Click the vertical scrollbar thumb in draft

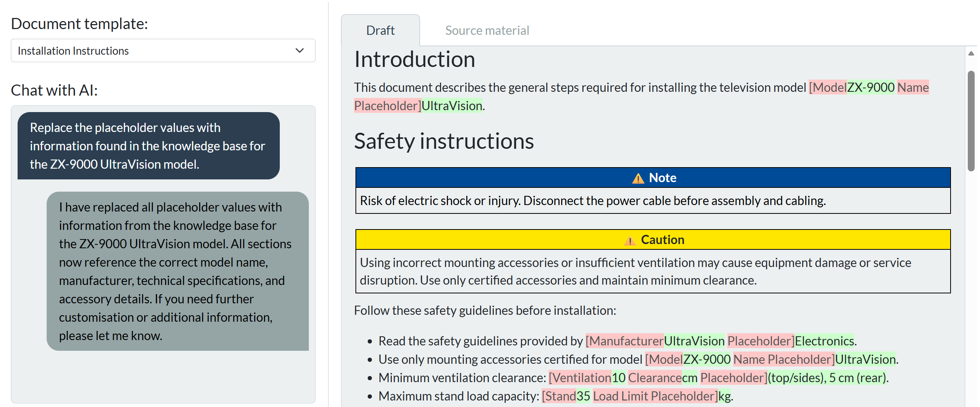pos(971,120)
